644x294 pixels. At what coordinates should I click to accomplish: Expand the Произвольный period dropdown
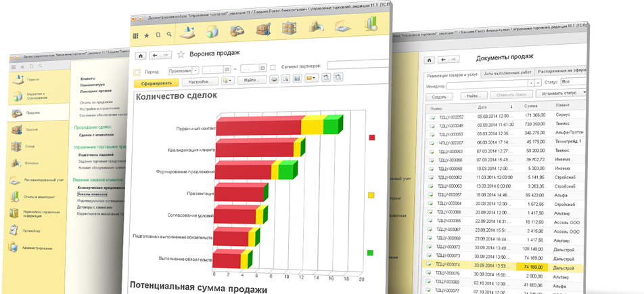click(195, 70)
